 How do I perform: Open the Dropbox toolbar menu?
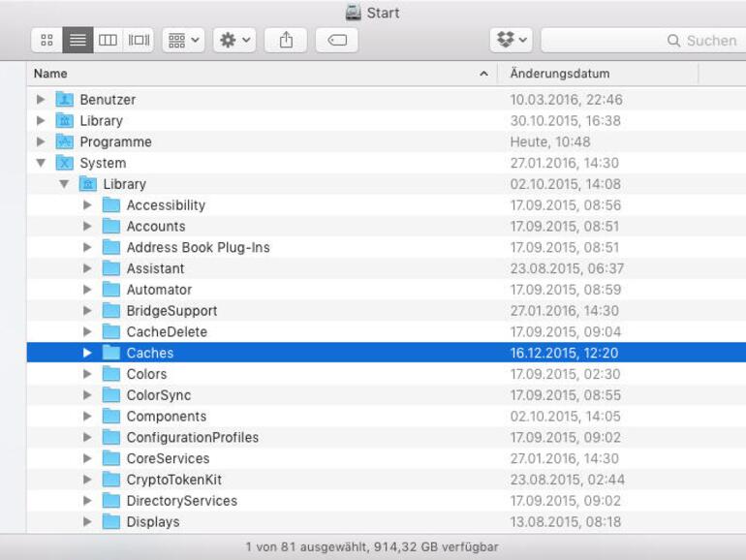click(x=512, y=40)
